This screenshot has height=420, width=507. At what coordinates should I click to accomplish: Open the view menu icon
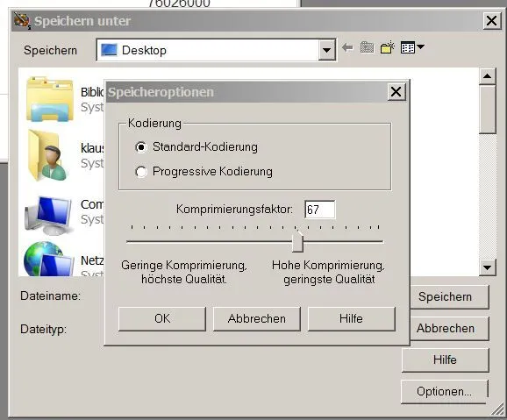click(x=412, y=47)
